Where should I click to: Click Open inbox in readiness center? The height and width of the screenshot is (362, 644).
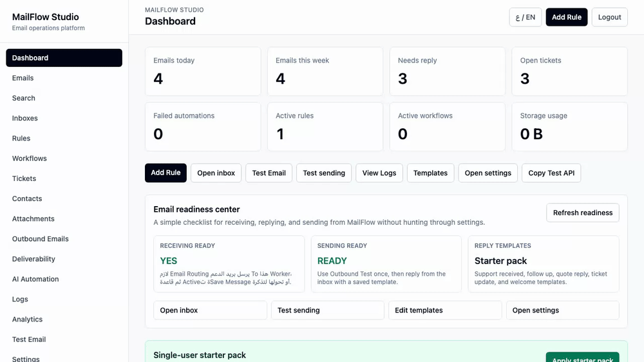[211, 310]
